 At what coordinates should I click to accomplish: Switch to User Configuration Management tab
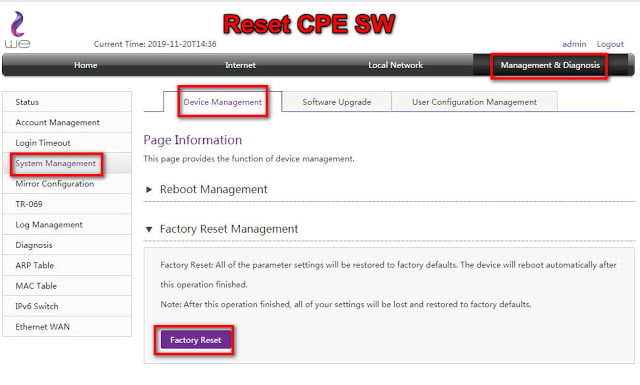pyautogui.click(x=474, y=102)
